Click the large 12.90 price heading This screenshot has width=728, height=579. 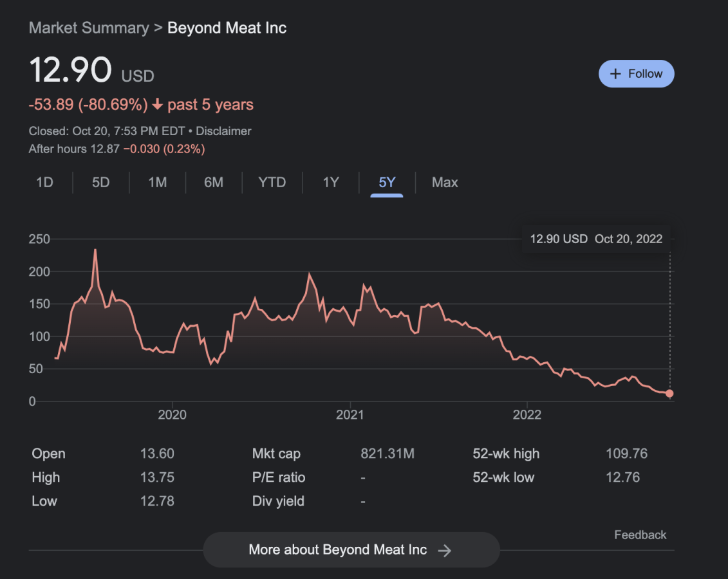point(71,70)
